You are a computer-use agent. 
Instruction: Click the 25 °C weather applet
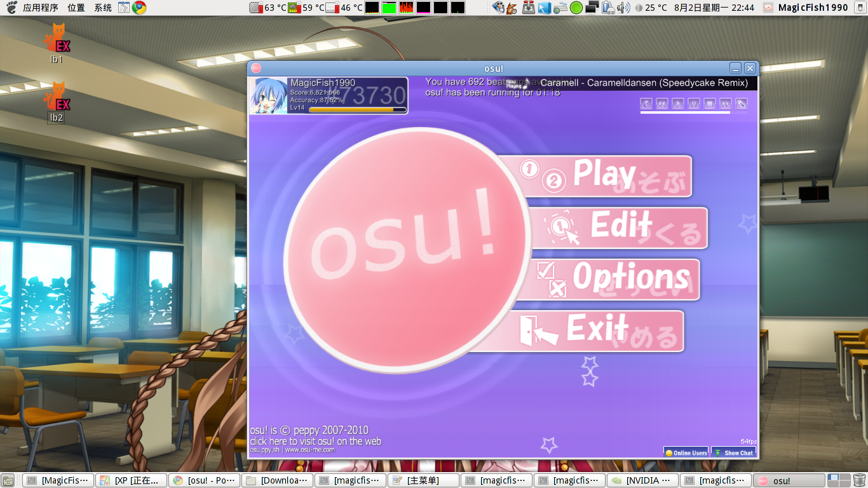tap(651, 8)
